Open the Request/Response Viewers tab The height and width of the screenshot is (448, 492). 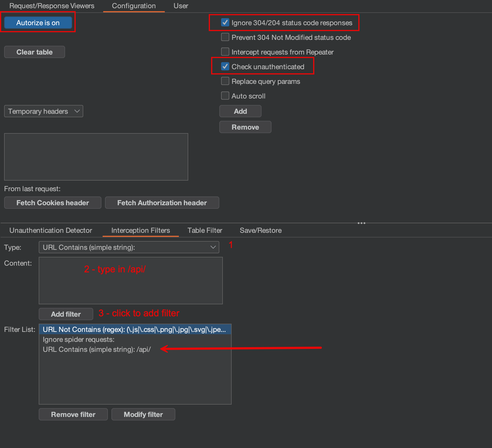click(51, 6)
